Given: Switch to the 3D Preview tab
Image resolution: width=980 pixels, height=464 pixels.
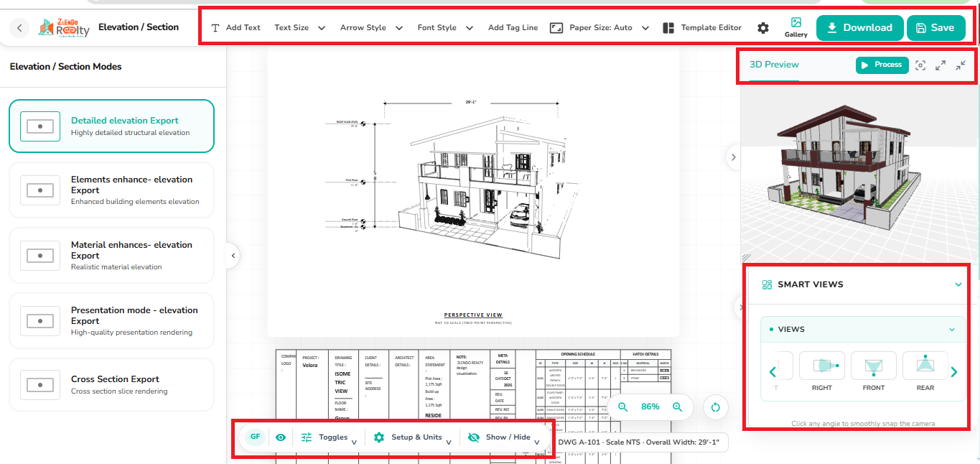Looking at the screenshot, I should pos(774,65).
